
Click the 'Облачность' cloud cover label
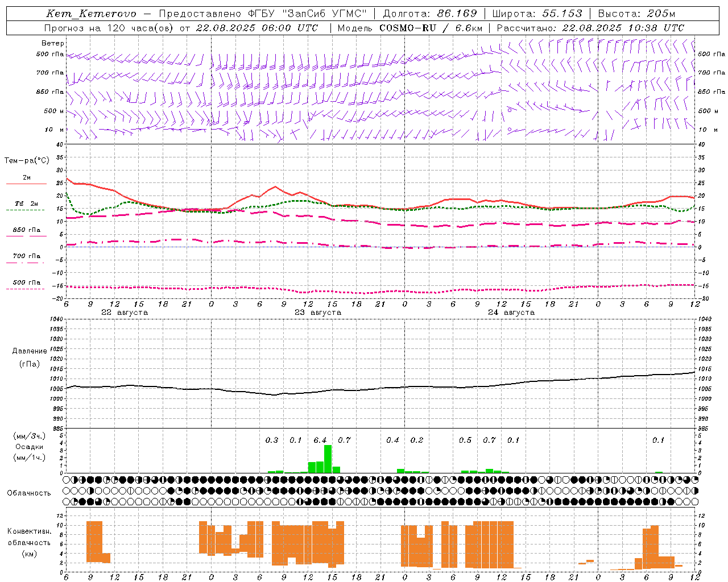point(29,493)
